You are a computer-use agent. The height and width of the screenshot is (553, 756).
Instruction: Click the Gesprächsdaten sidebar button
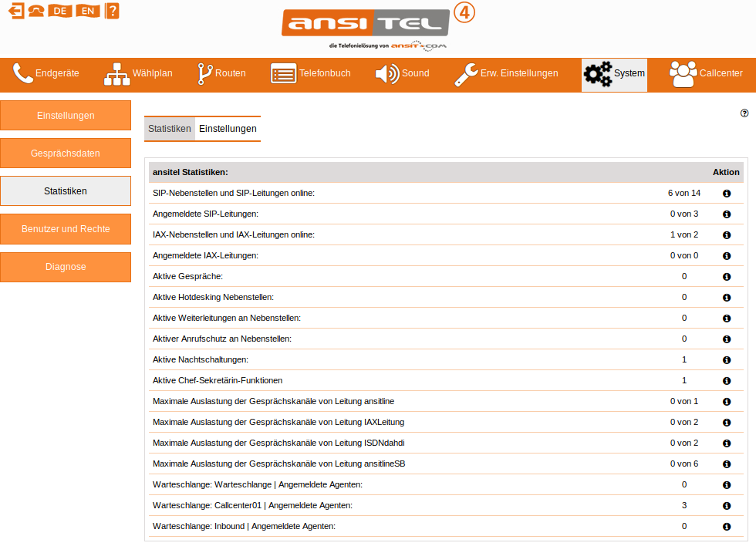pos(66,153)
